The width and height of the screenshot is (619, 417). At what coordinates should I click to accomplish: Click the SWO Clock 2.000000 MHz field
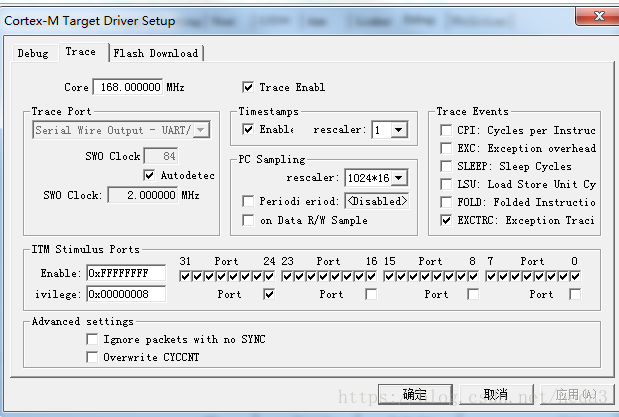[x=143, y=195]
